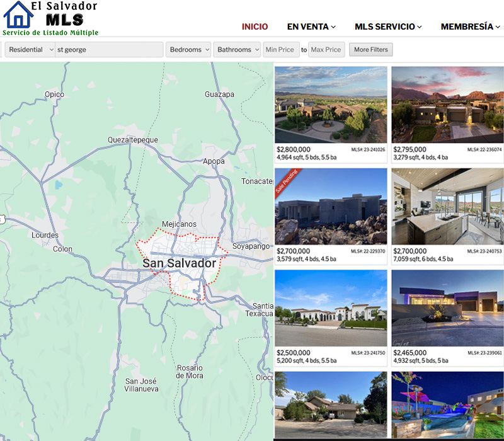Click the st george search field

[x=109, y=50]
